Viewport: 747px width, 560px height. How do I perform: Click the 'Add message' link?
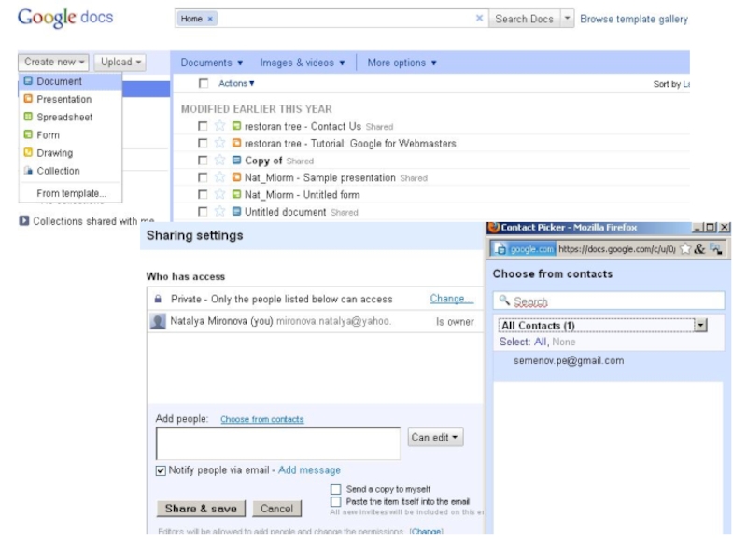click(309, 470)
